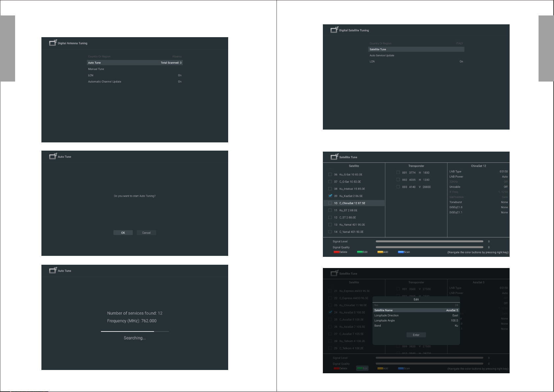Screen dimensions: 554x392
Task: Click the Country Or Region ITALY row
Action: point(416,43)
